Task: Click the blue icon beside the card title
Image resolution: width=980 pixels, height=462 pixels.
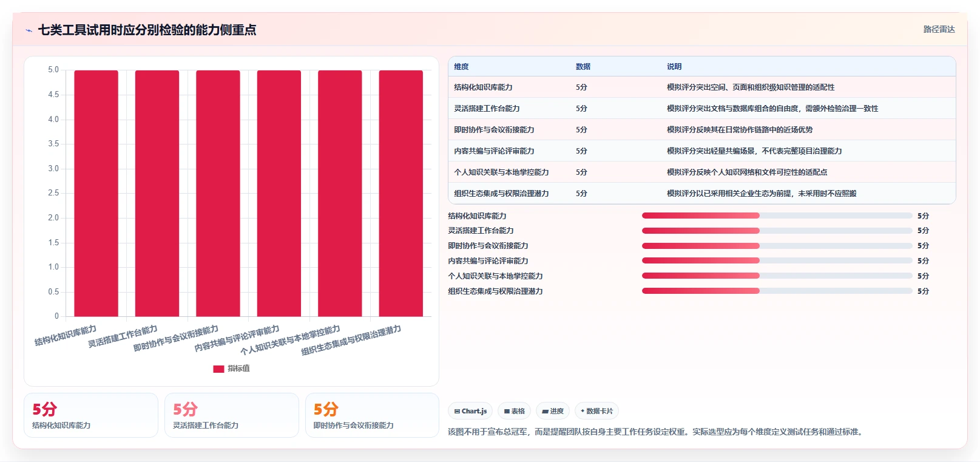Action: (x=29, y=30)
